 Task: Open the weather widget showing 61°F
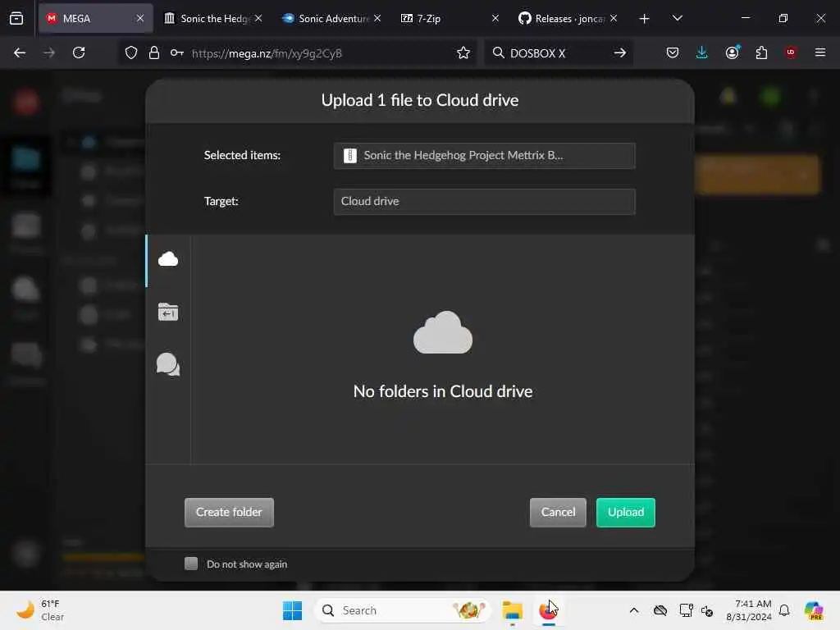coord(41,610)
